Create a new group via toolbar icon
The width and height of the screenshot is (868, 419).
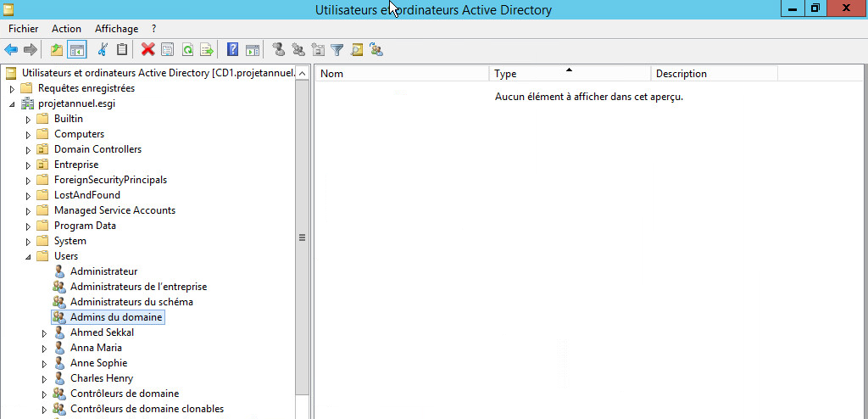[298, 50]
